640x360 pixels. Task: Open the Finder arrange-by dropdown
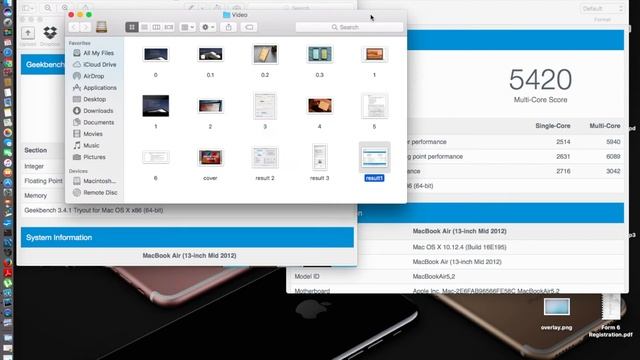click(x=187, y=27)
